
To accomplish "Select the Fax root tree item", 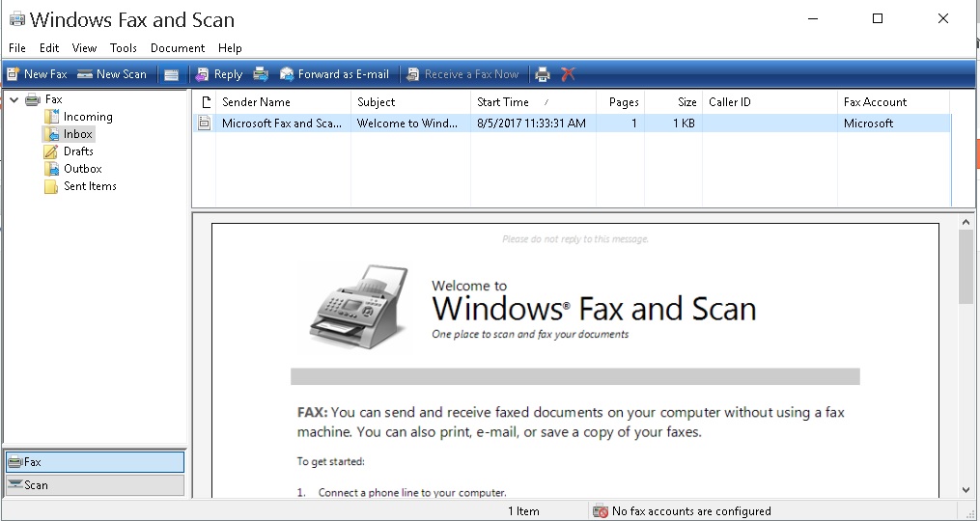I will tap(53, 99).
